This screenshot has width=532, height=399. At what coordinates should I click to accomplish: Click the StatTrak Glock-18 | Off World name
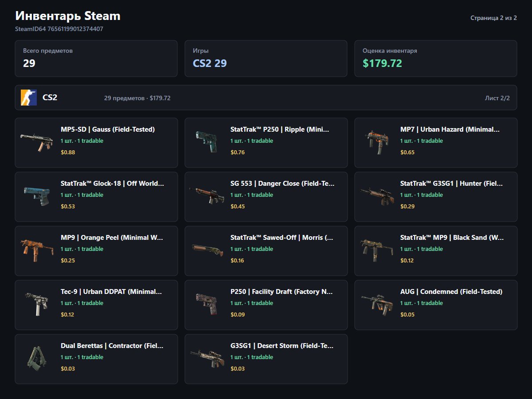pos(112,184)
